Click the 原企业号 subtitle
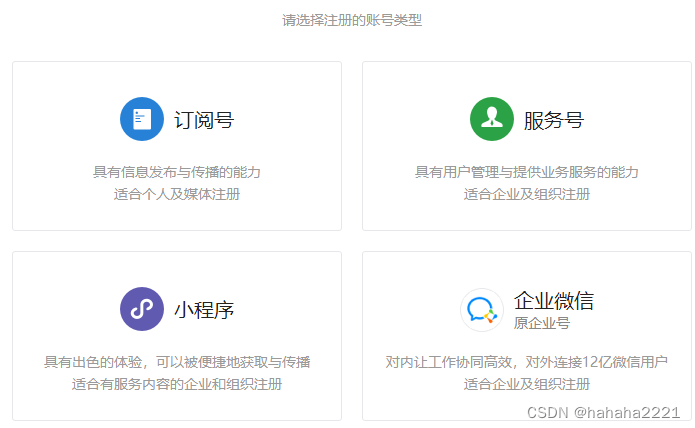Viewport: 695px width, 428px height. [x=542, y=323]
